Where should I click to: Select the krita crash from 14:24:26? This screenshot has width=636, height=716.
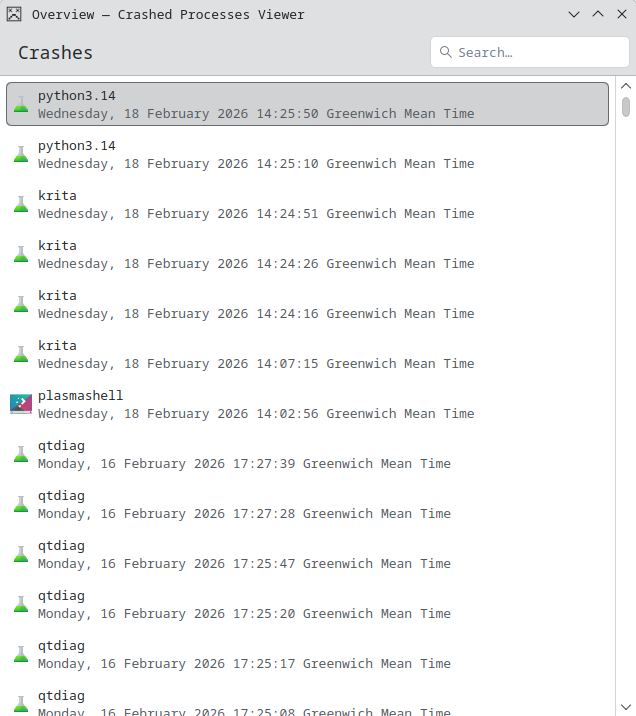tap(256, 254)
